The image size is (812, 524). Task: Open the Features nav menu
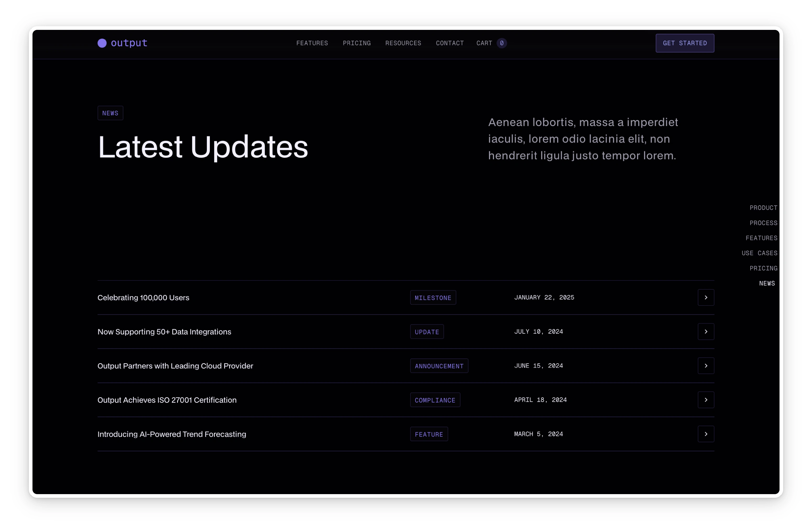coord(312,43)
